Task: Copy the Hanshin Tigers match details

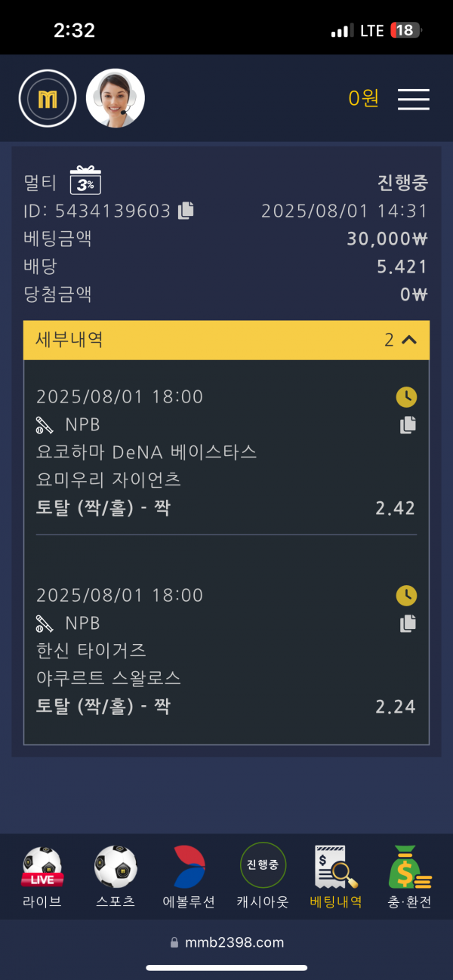Action: tap(408, 623)
